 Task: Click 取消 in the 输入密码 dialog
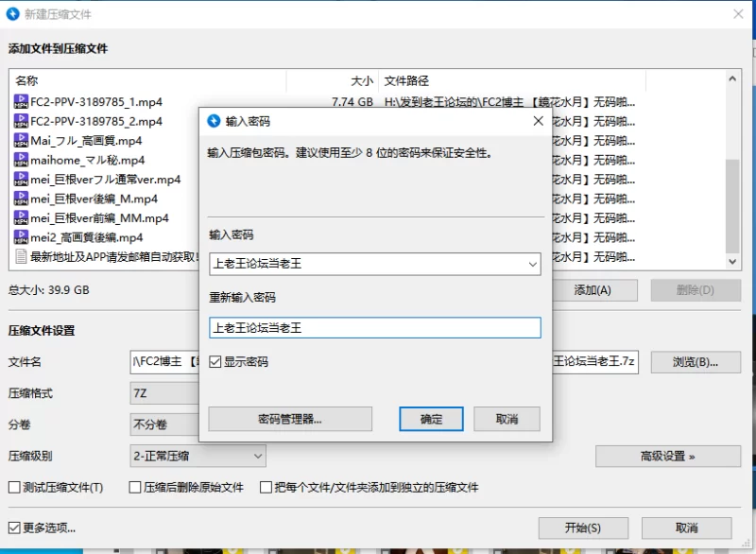point(507,419)
